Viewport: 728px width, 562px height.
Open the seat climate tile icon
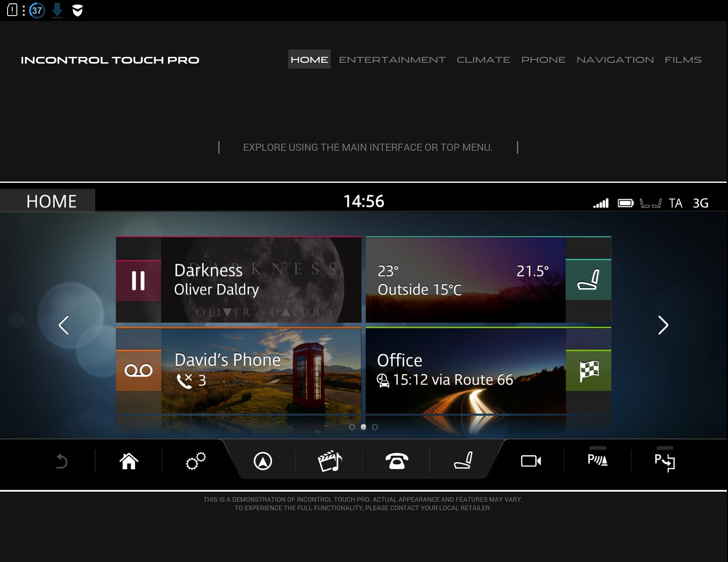[x=588, y=280]
